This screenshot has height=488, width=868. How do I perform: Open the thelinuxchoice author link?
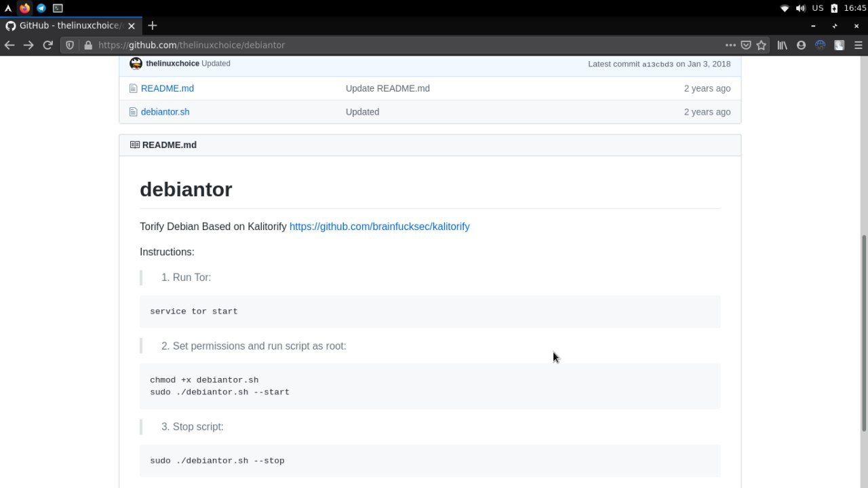pos(172,63)
